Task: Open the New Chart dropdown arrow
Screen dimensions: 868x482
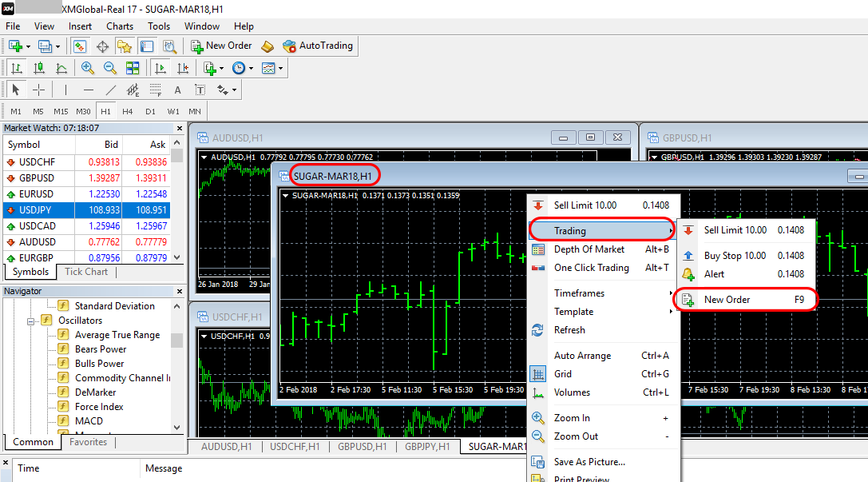Action: (x=28, y=46)
